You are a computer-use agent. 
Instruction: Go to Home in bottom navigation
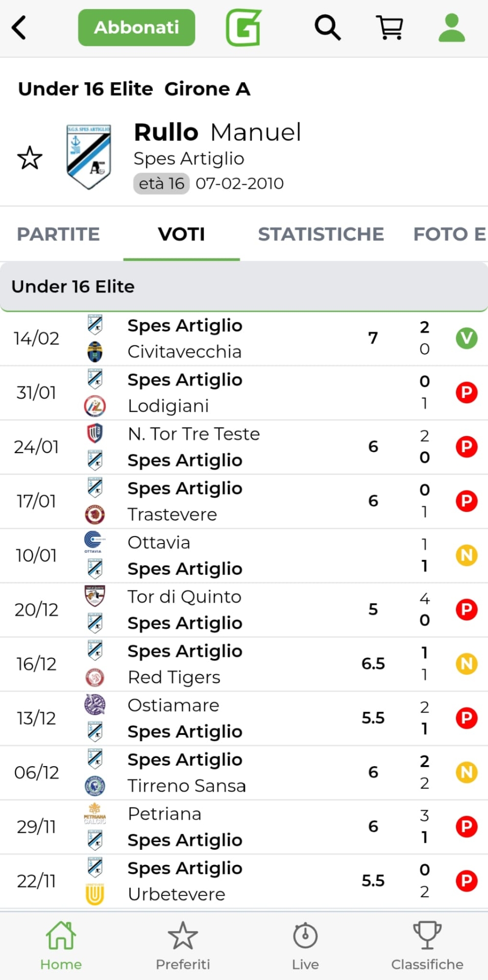tap(61, 945)
